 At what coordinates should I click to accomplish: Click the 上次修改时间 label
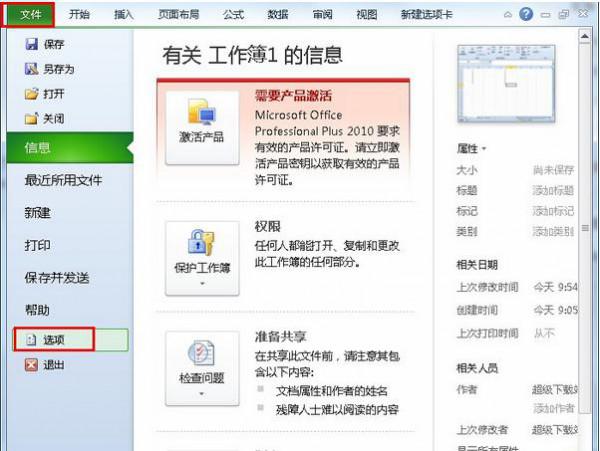(487, 287)
